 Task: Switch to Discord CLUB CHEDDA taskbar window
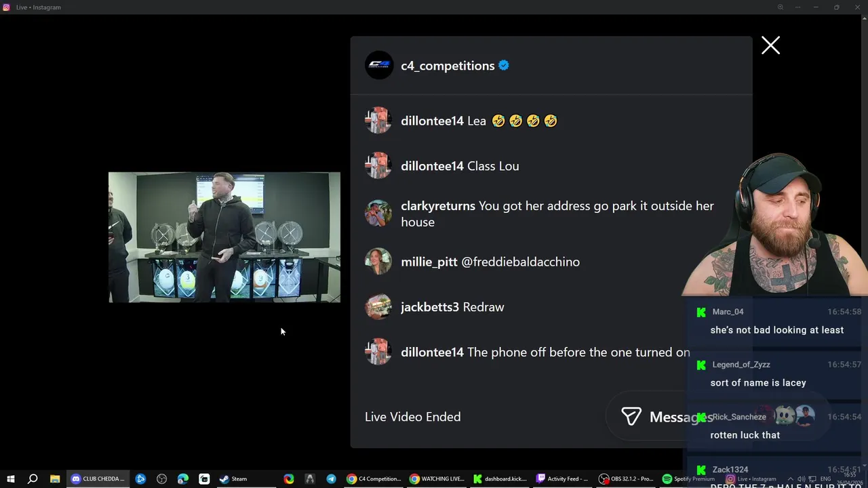pos(98,479)
